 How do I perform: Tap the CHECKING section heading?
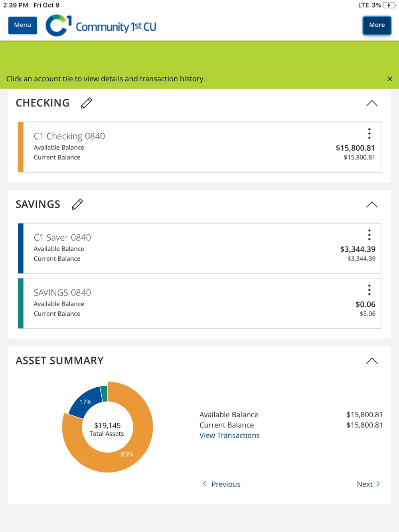pos(43,103)
